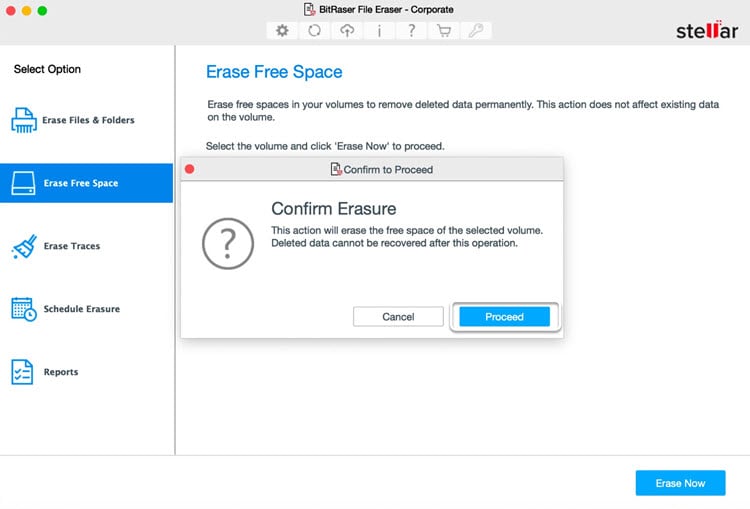Image resolution: width=750 pixels, height=509 pixels.
Task: Open the information 'i' icon
Action: pos(379,31)
